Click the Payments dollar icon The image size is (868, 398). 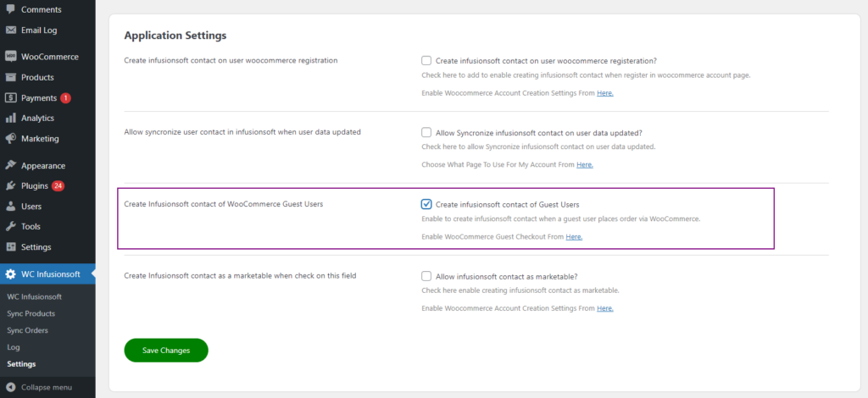click(10, 98)
